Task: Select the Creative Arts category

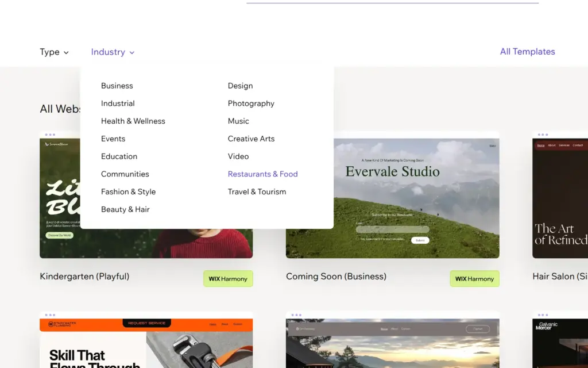Action: point(252,139)
